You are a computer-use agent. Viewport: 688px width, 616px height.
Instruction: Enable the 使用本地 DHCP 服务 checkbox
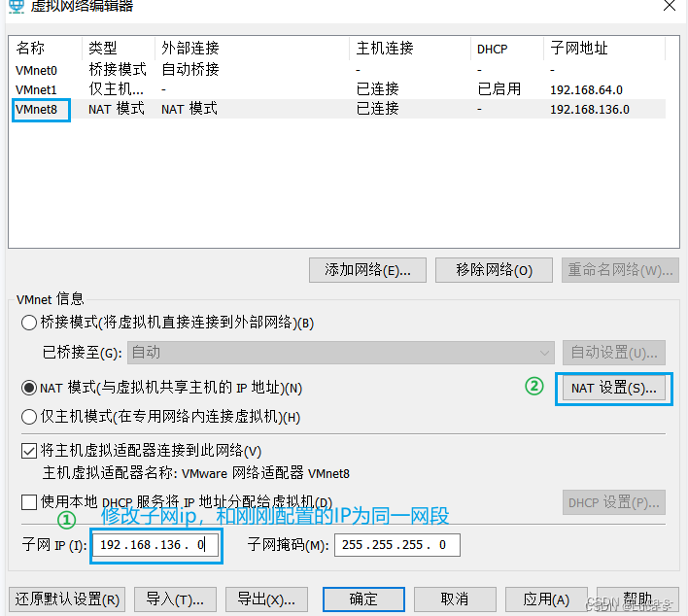[x=29, y=502]
